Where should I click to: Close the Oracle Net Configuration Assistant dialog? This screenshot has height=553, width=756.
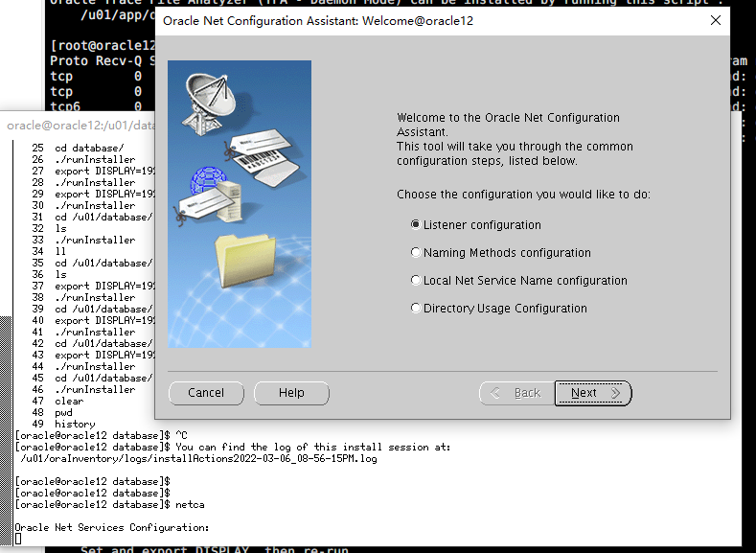(x=716, y=20)
